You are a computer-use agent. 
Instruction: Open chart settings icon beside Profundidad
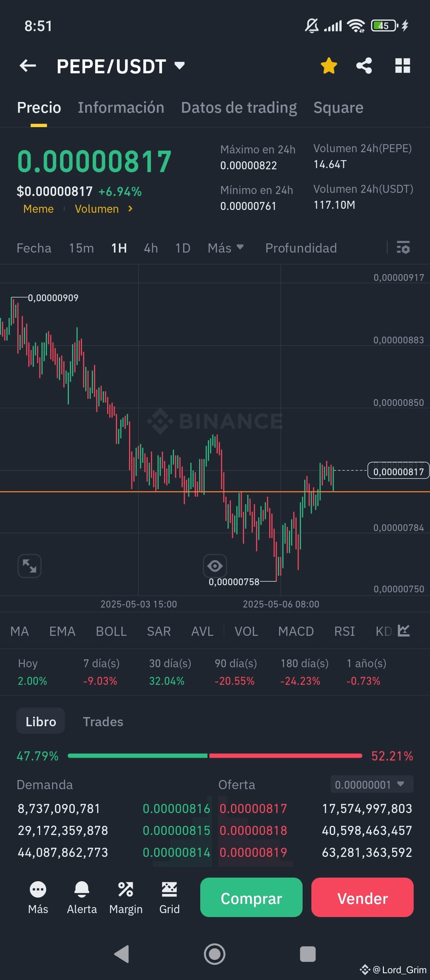(403, 248)
